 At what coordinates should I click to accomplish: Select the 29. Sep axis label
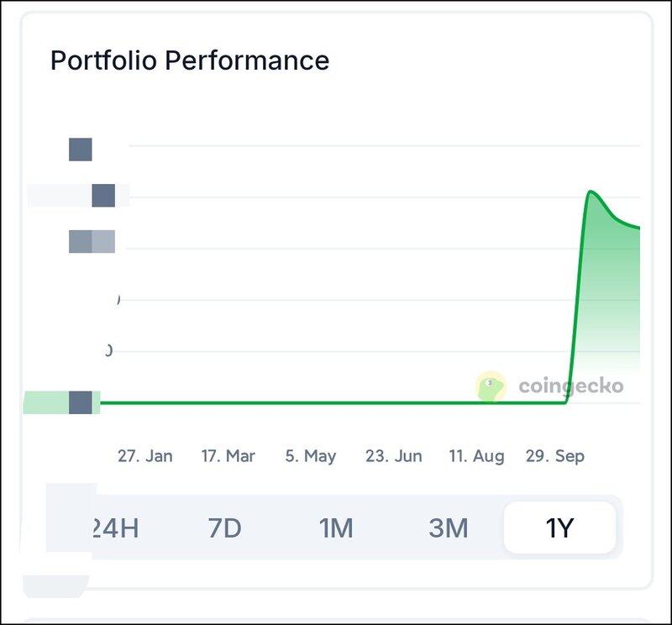[554, 456]
